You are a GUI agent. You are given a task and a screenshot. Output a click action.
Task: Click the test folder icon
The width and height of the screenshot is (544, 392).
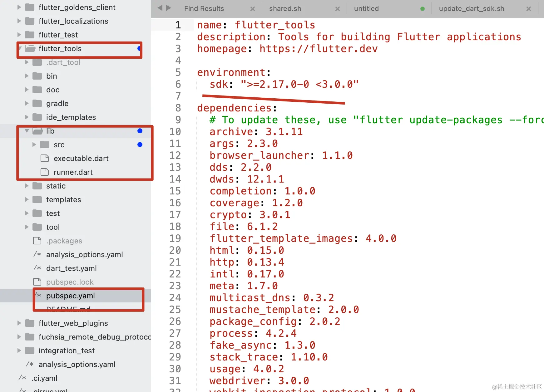[x=37, y=213]
